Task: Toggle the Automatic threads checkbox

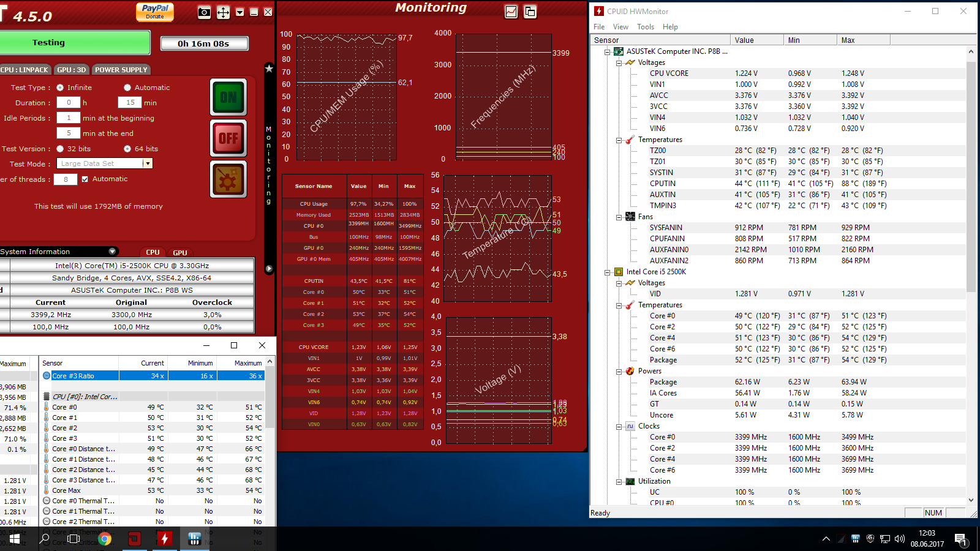Action: (85, 179)
